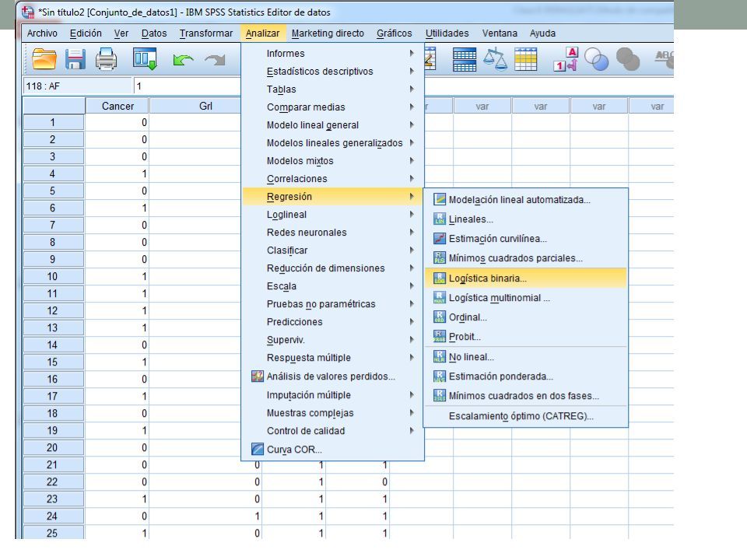Select the Cancer column header

pyautogui.click(x=117, y=107)
